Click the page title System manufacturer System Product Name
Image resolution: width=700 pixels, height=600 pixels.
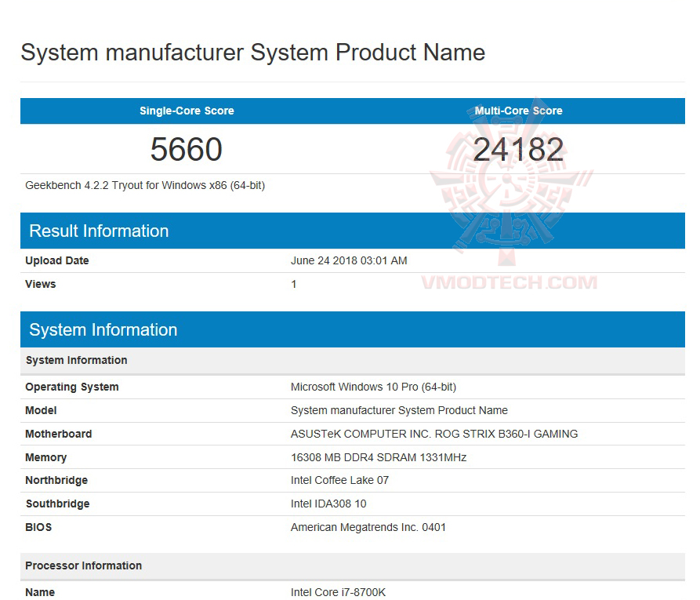(x=252, y=53)
